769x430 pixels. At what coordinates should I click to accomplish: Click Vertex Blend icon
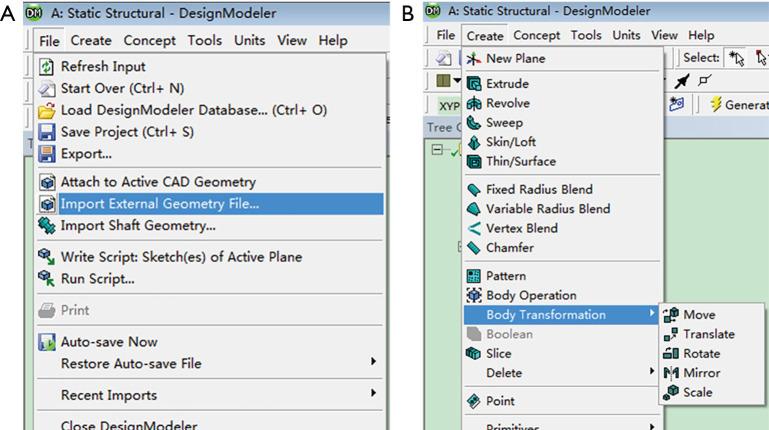coord(474,228)
